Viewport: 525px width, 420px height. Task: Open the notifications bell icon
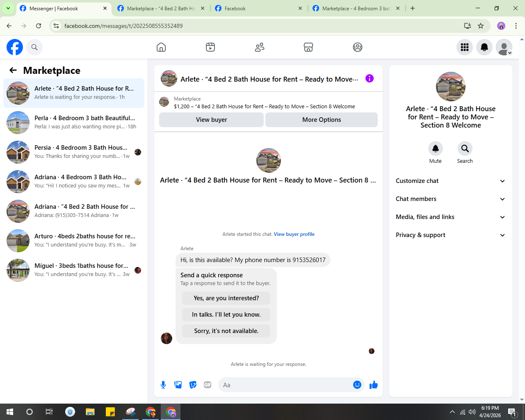[x=484, y=47]
